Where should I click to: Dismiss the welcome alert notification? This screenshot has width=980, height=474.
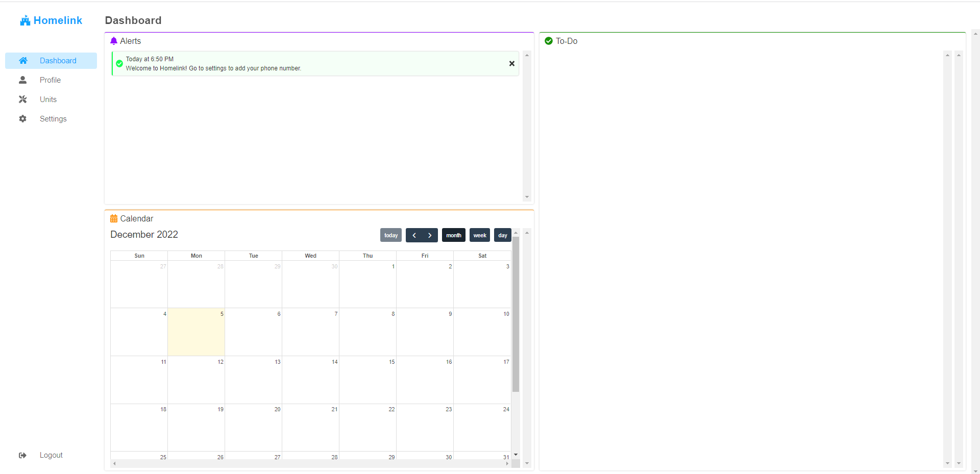pos(511,64)
